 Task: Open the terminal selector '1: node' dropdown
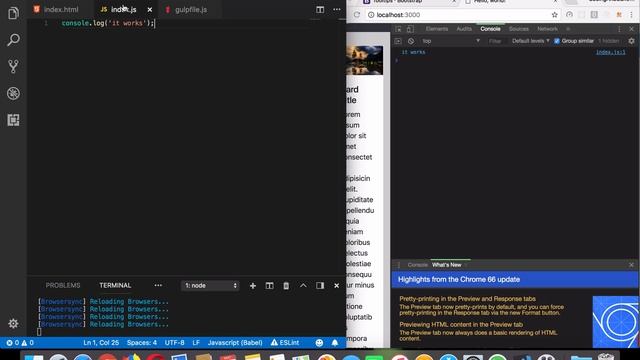click(210, 286)
